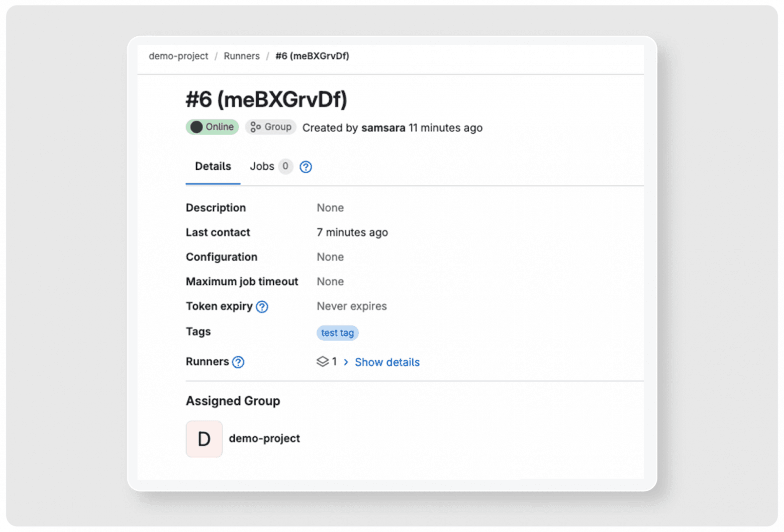Click the help icon next to Jobs tab
The image size is (784, 532).
coord(306,167)
